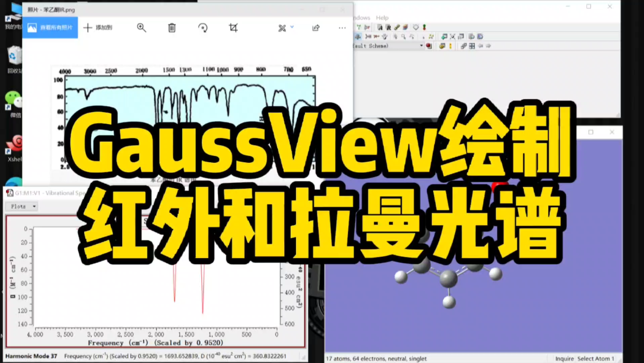This screenshot has height=363, width=644.
Task: Click the colored cube icon in GaussView toolbar
Action: [406, 27]
